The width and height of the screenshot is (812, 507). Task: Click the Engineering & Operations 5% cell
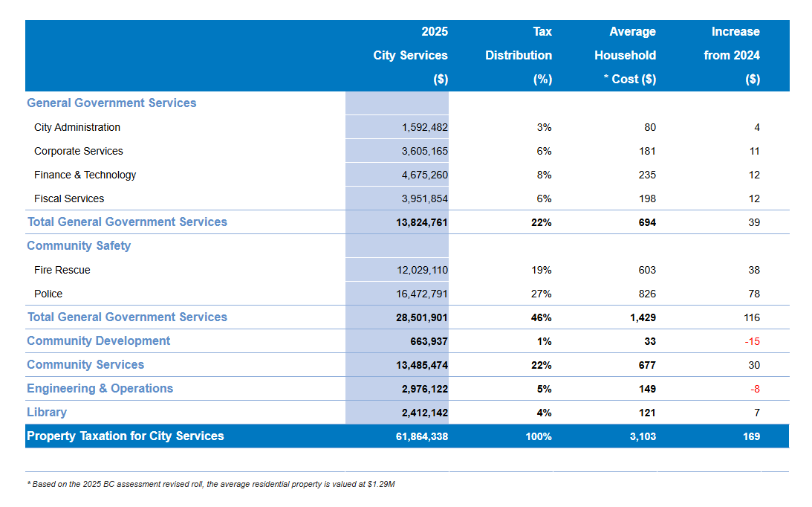544,390
